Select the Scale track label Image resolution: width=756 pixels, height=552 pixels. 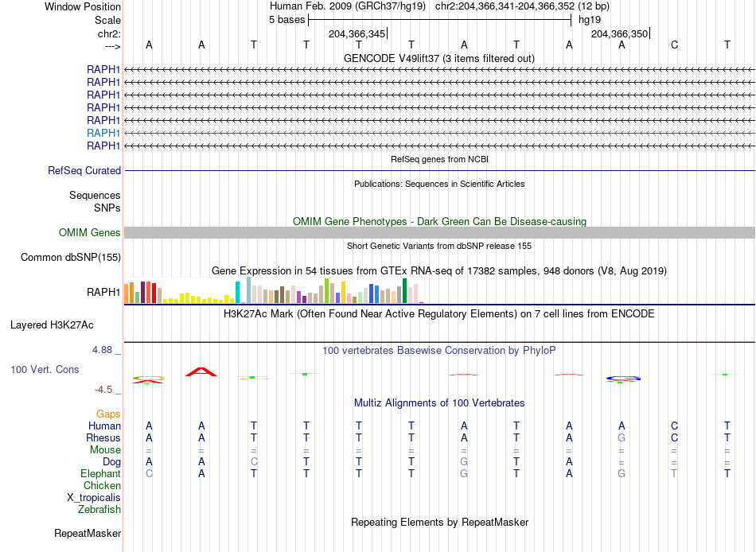point(107,20)
